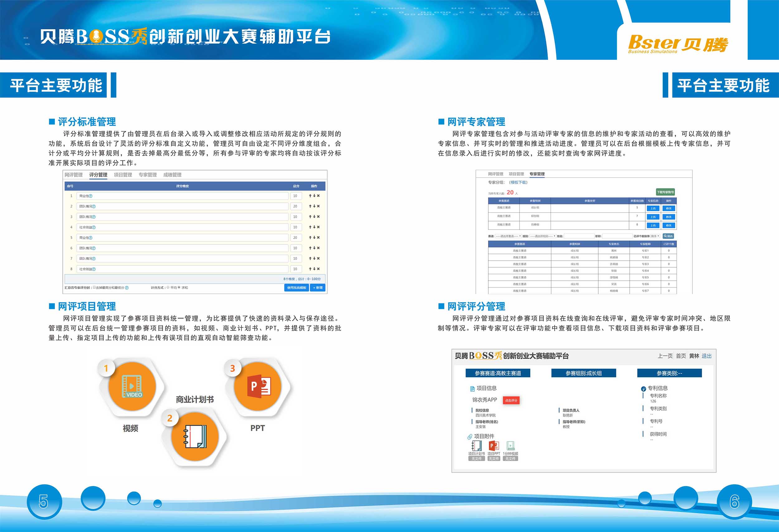Viewport: 779px width, 532px height.
Task: Move scoring row 1 down with arrow
Action: (314, 196)
